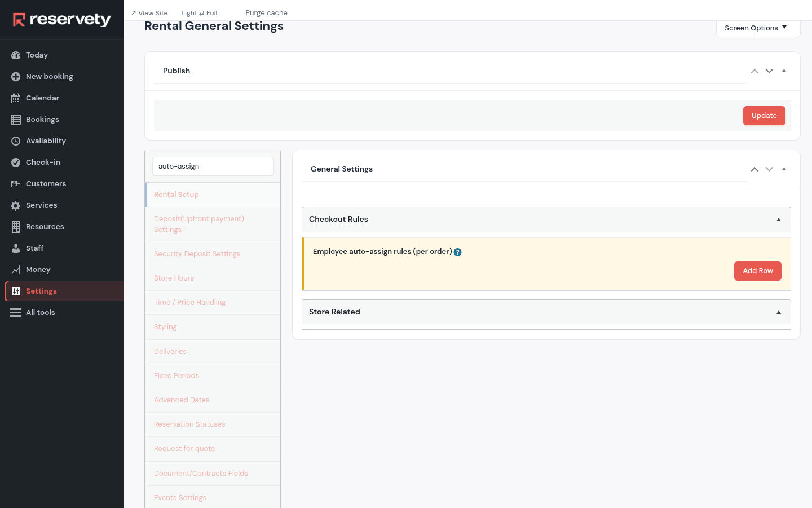Open the Request for quote tab

213,449
